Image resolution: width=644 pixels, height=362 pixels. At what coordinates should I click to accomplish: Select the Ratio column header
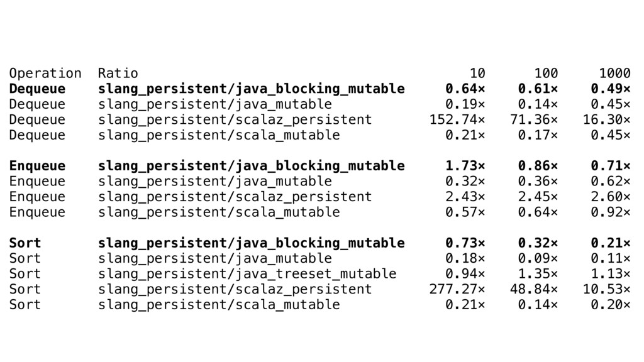pos(118,74)
